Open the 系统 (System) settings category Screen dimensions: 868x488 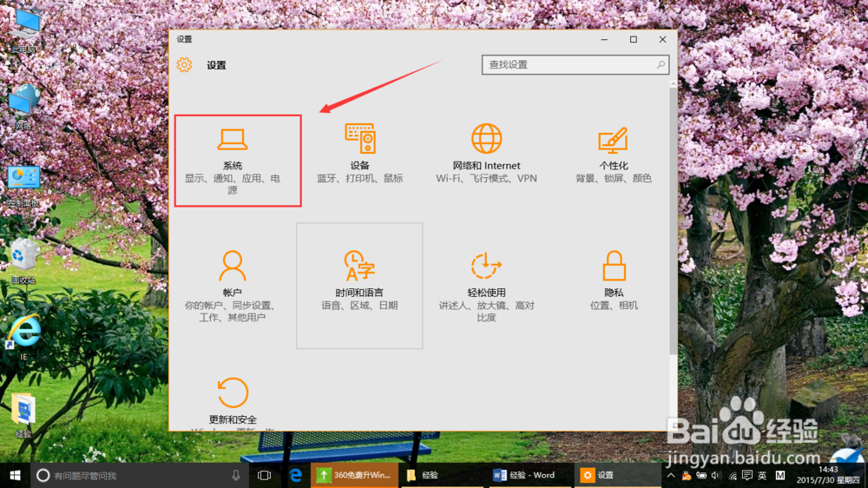pyautogui.click(x=233, y=162)
